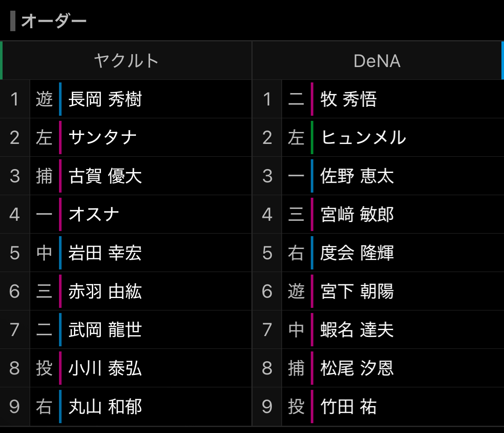The image size is (504, 433).
Task: Select the ヤクルト team header
Action: click(126, 61)
